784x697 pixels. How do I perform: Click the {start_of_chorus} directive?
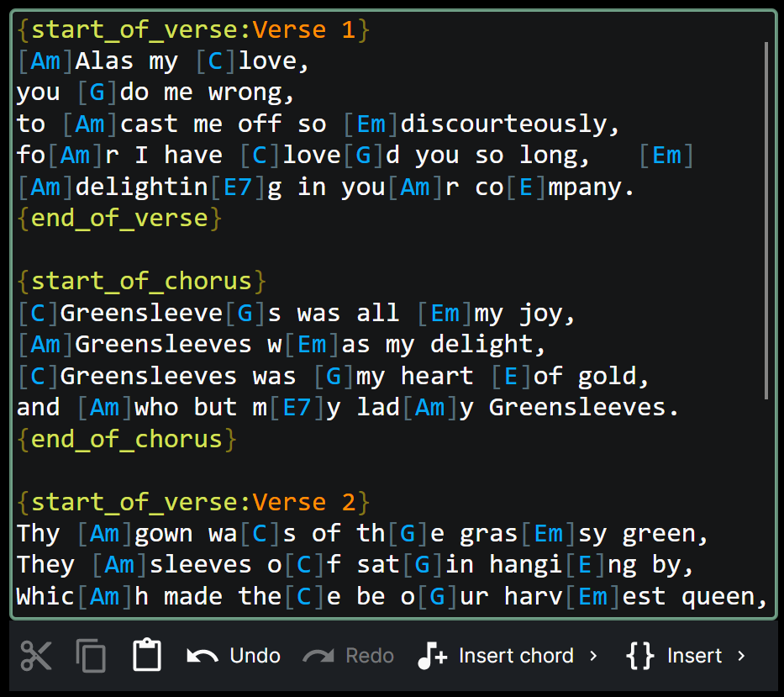(141, 281)
